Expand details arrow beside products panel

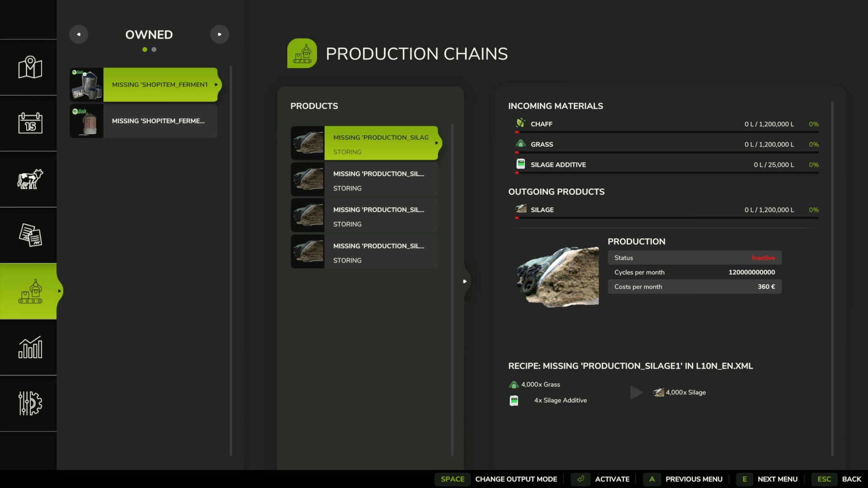point(465,282)
